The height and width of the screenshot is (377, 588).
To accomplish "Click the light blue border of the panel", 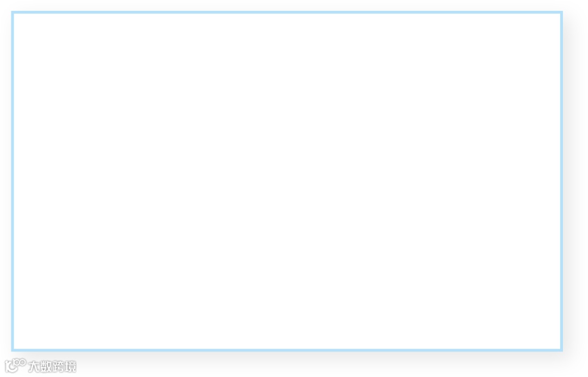I will (x=287, y=13).
